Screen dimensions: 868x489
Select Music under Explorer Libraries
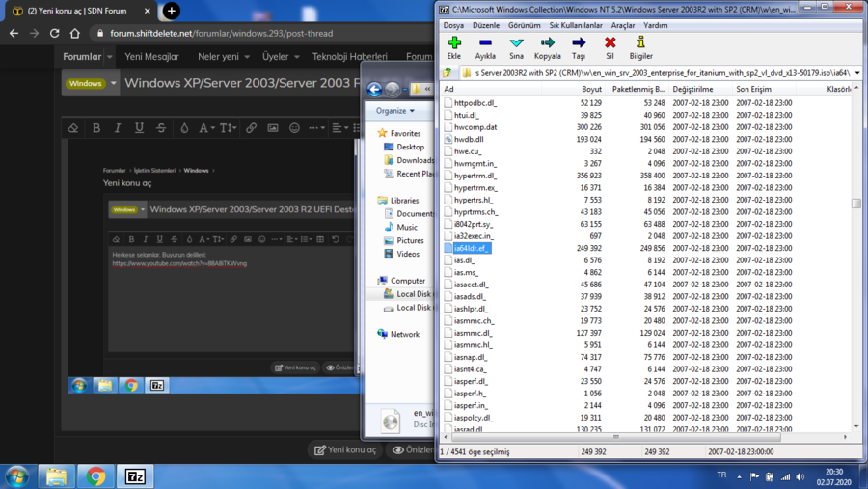[x=407, y=227]
